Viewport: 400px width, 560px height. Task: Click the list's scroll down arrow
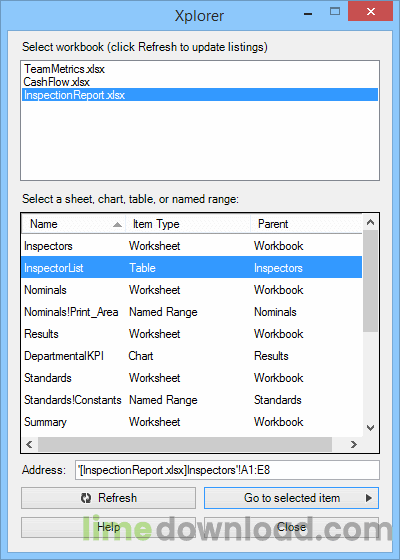370,428
